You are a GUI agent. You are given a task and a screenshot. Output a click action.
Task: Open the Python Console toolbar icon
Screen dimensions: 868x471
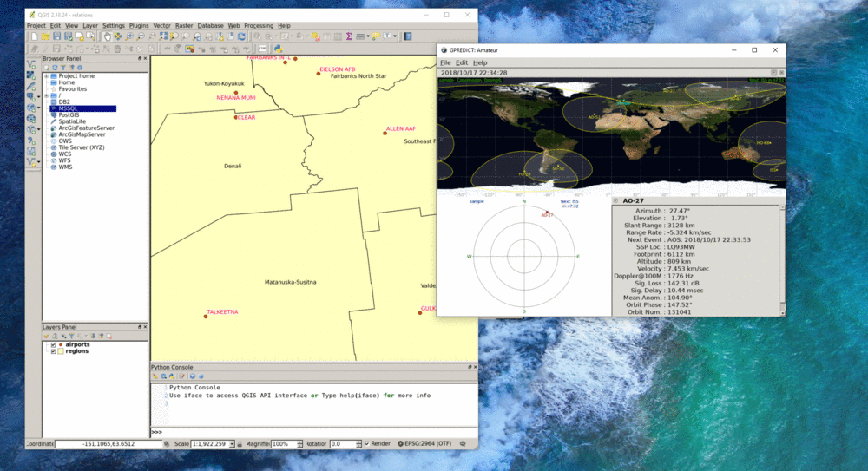pos(277,49)
